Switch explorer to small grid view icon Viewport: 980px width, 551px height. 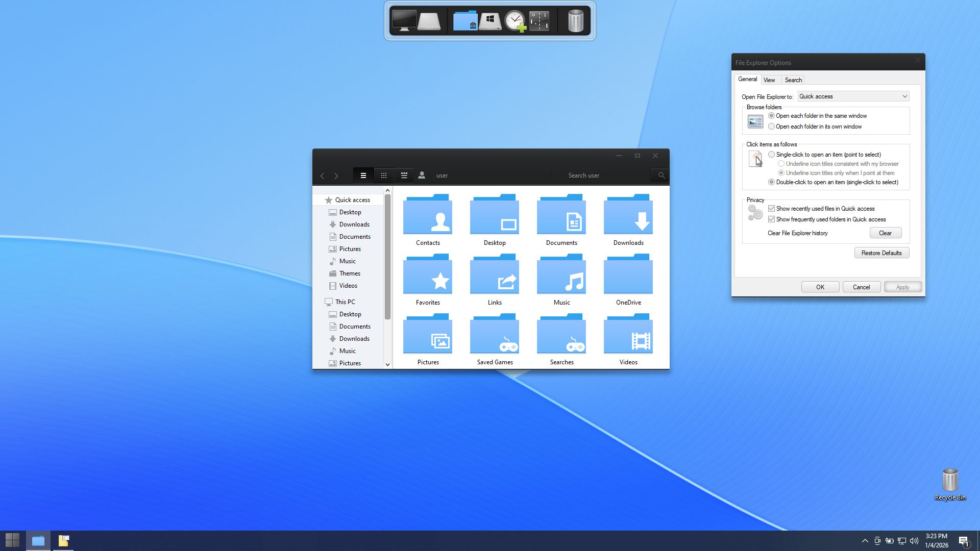point(384,176)
